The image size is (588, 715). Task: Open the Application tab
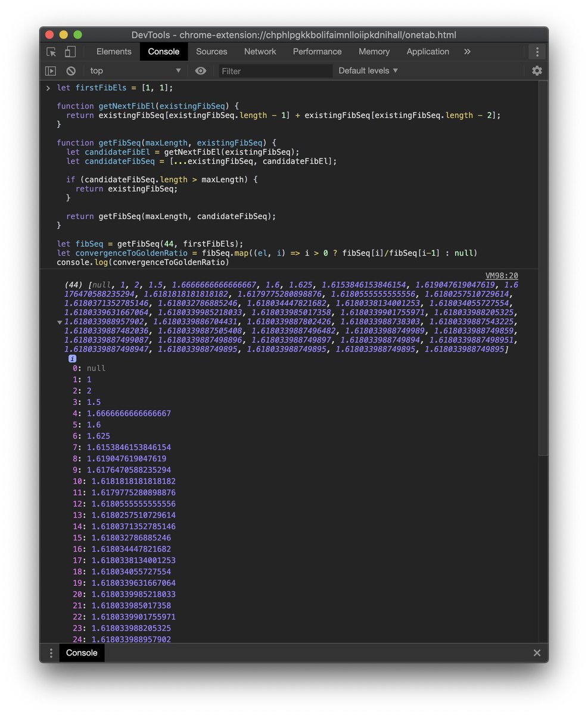[428, 52]
